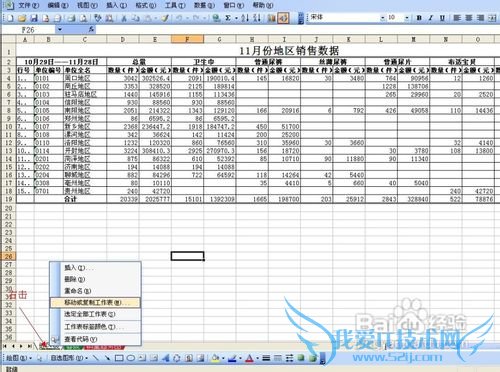The image size is (500, 372).
Task: Click the 3-D Style icon
Action: click(313, 358)
